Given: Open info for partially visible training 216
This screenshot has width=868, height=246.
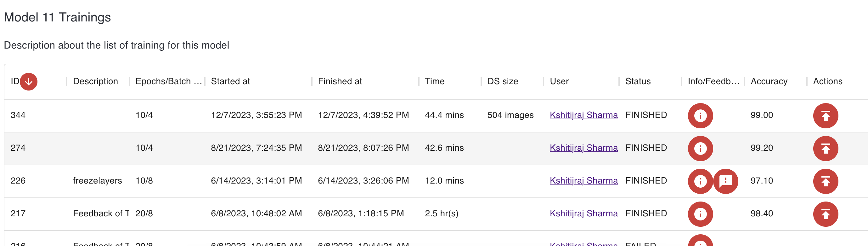Looking at the screenshot, I should coord(700,242).
